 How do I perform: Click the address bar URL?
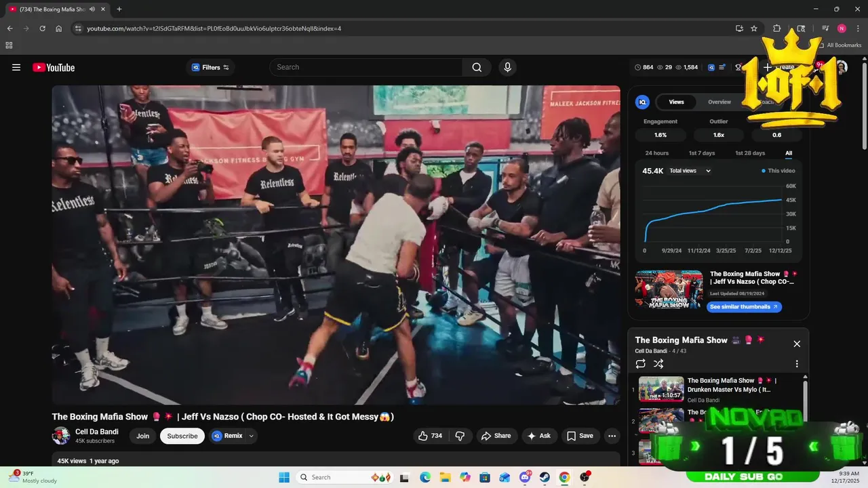[x=214, y=28]
